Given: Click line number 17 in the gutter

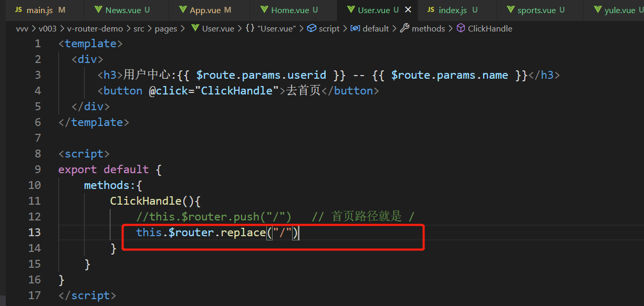Looking at the screenshot, I should tap(34, 296).
